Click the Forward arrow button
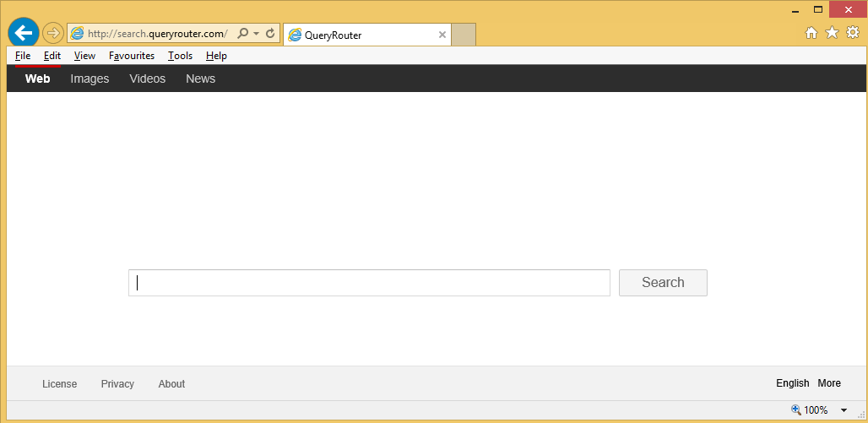 (x=52, y=33)
